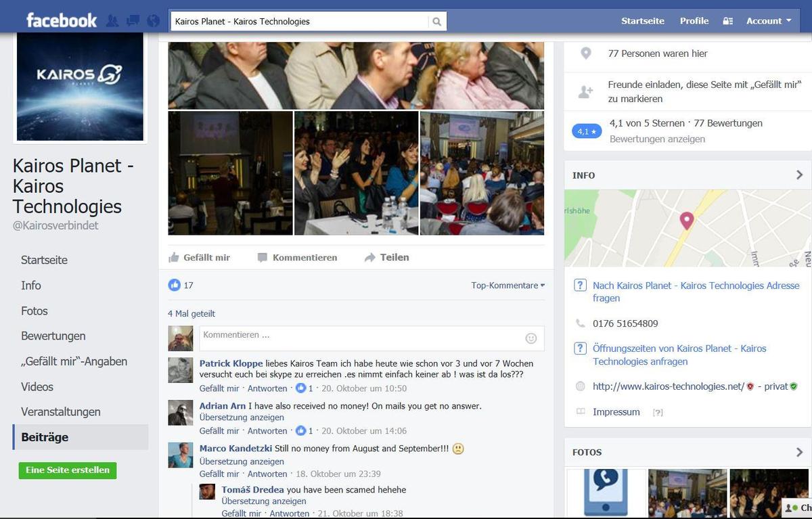Select „Gefällt mir"-Angaben in sidebar
This screenshot has width=812, height=519.
point(74,361)
